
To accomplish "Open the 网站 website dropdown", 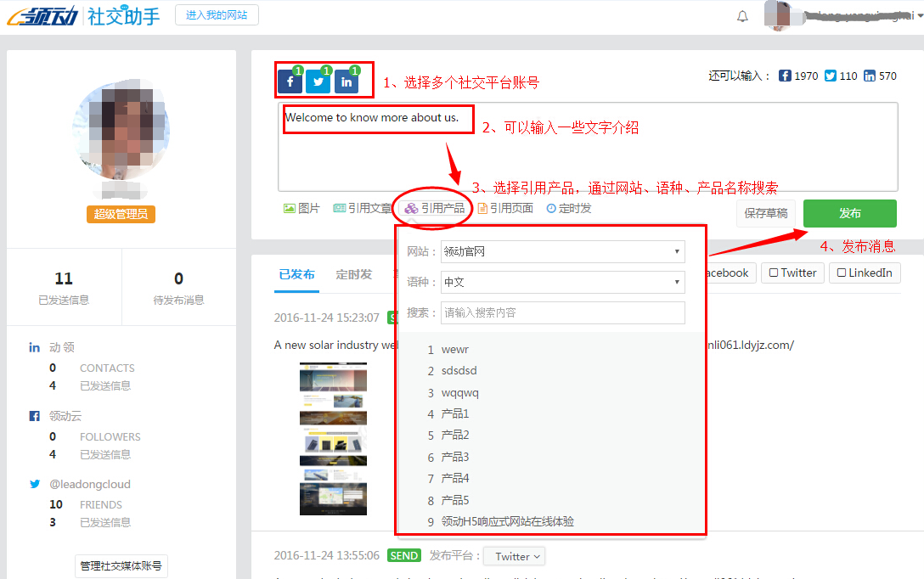I will 562,251.
